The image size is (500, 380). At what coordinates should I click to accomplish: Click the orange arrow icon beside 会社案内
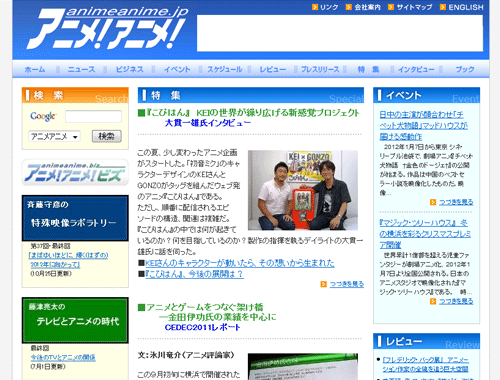point(349,7)
